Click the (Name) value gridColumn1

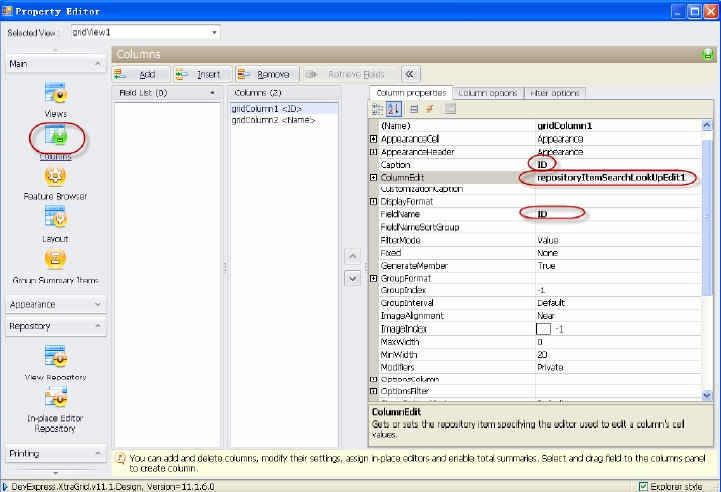618,126
